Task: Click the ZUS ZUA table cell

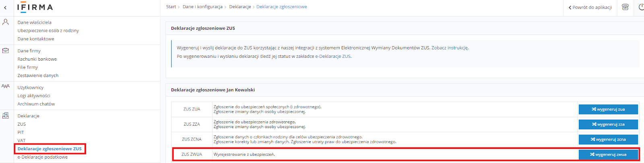Action: point(192,109)
